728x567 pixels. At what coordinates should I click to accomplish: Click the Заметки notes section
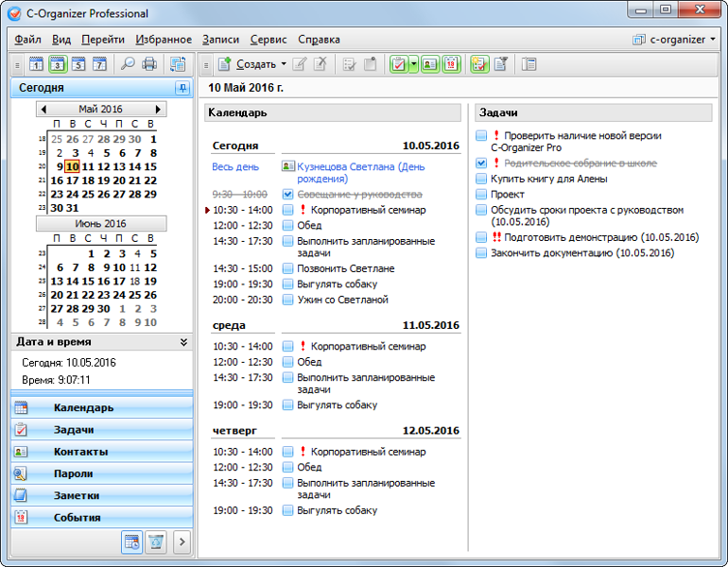coord(76,495)
